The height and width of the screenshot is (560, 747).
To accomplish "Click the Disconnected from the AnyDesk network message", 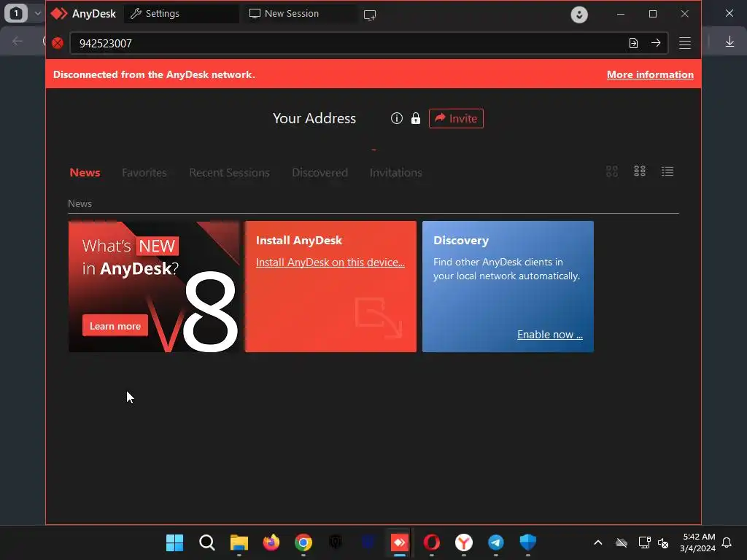I will click(x=154, y=75).
